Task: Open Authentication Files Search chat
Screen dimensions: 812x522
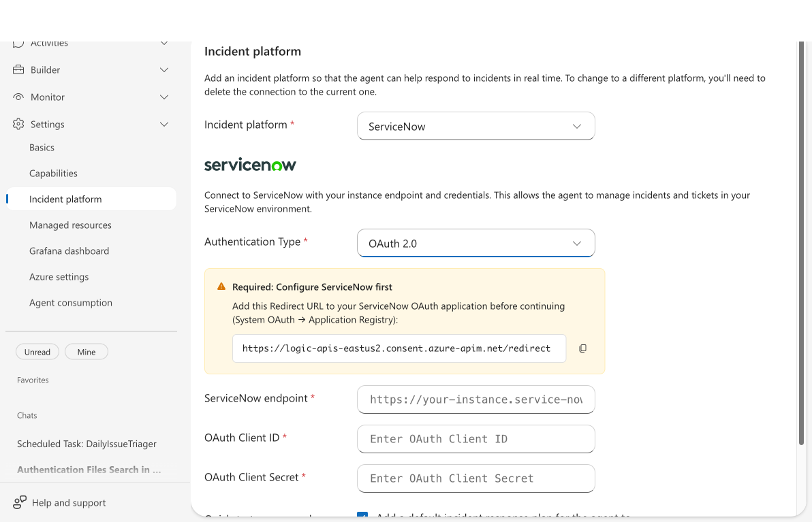Action: coord(89,470)
